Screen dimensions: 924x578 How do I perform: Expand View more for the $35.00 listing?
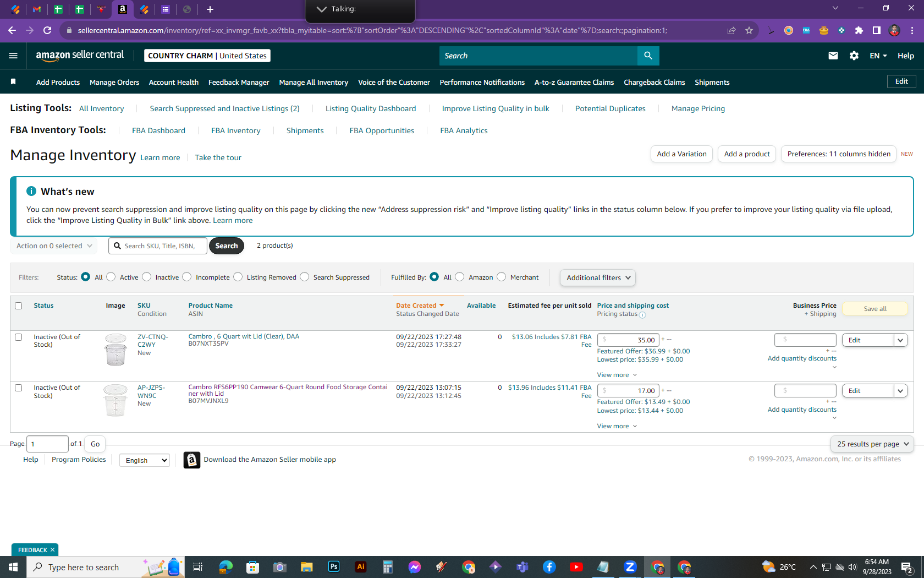[x=617, y=375]
